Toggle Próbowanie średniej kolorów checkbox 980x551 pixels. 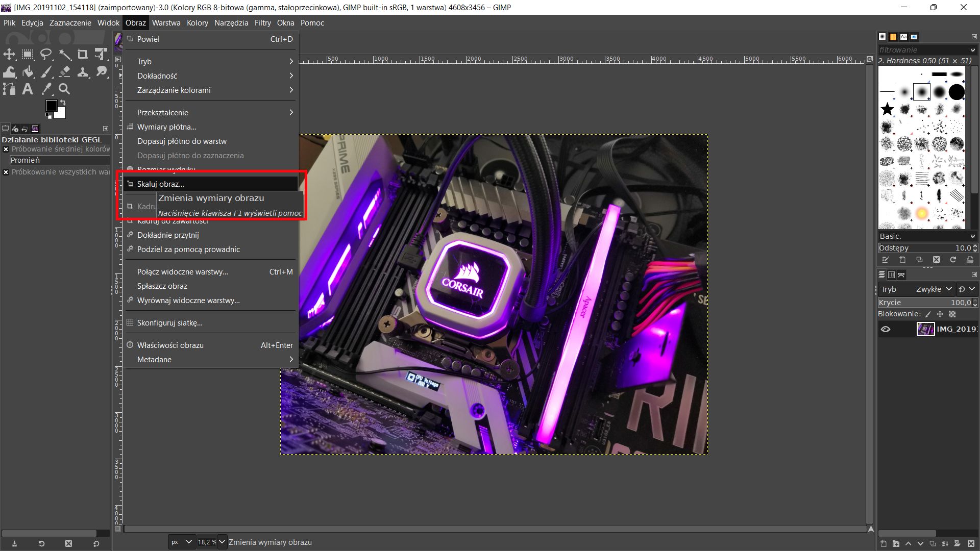[x=6, y=149]
